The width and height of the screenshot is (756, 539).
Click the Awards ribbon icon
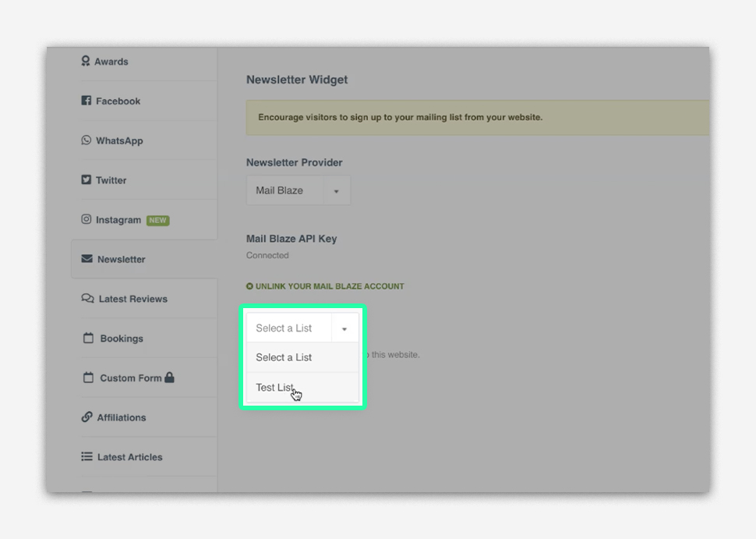(x=86, y=61)
